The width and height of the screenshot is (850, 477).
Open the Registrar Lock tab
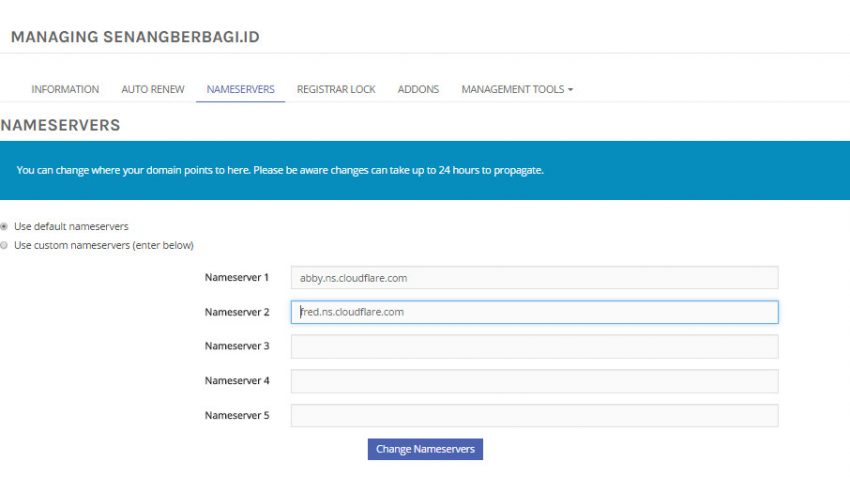[336, 89]
